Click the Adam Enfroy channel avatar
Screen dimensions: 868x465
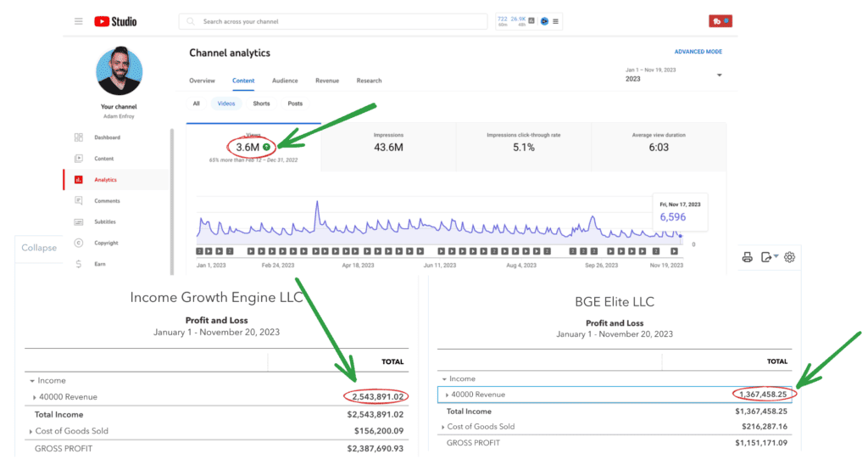pos(119,71)
